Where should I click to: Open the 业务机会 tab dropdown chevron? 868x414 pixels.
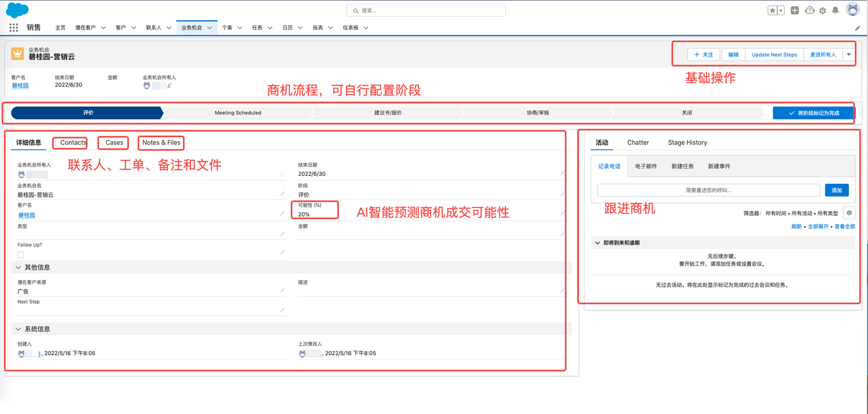pos(209,28)
